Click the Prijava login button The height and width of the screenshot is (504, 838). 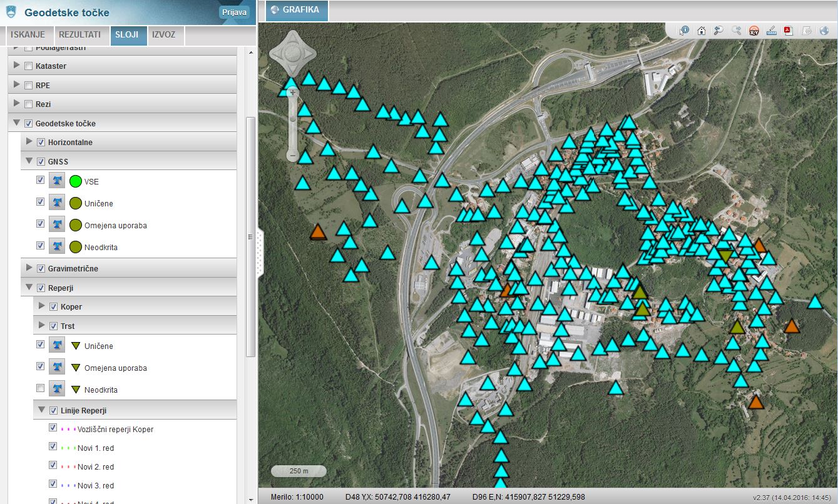point(235,12)
